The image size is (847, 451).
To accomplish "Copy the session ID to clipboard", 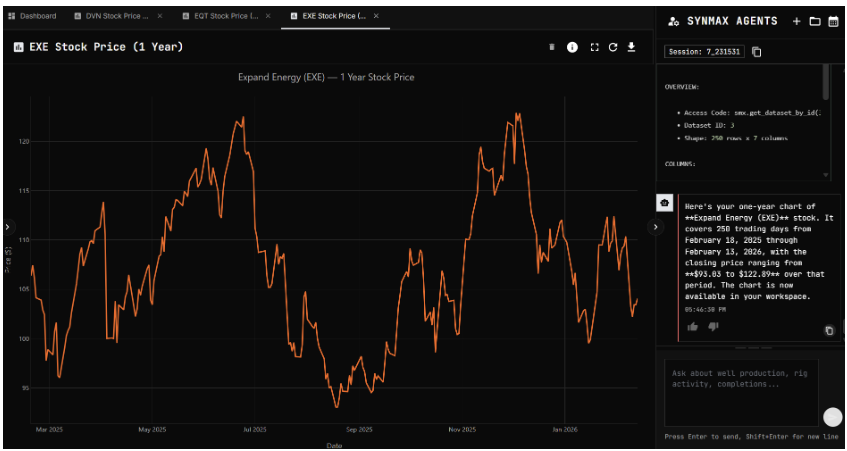I will pyautogui.click(x=757, y=52).
